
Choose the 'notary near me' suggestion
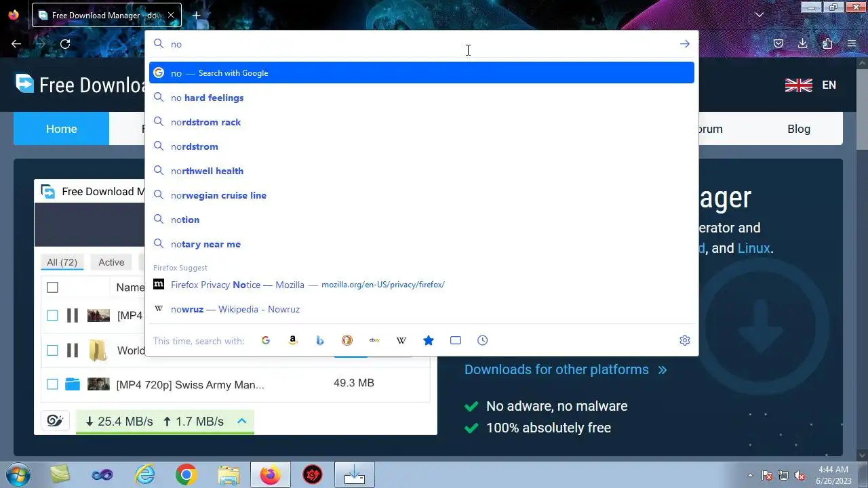[x=422, y=244]
